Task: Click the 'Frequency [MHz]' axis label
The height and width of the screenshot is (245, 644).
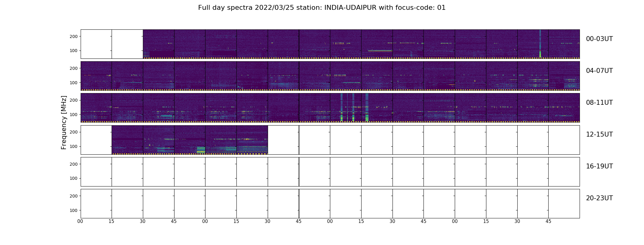Action: point(64,123)
